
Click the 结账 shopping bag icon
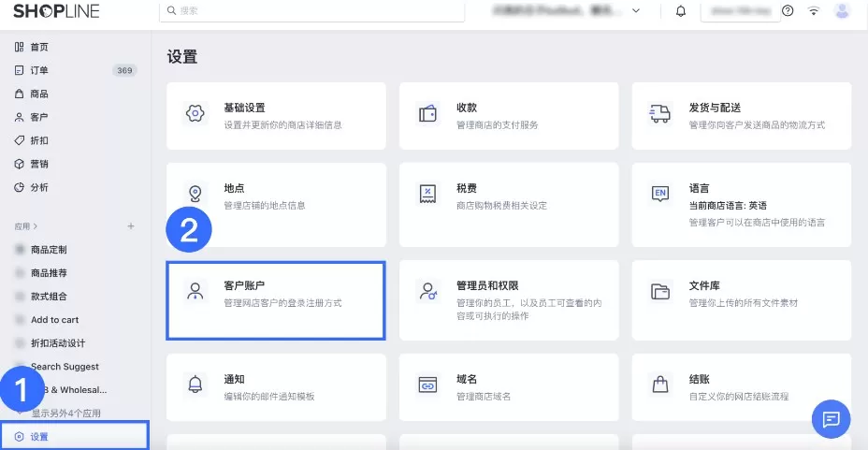click(x=659, y=385)
